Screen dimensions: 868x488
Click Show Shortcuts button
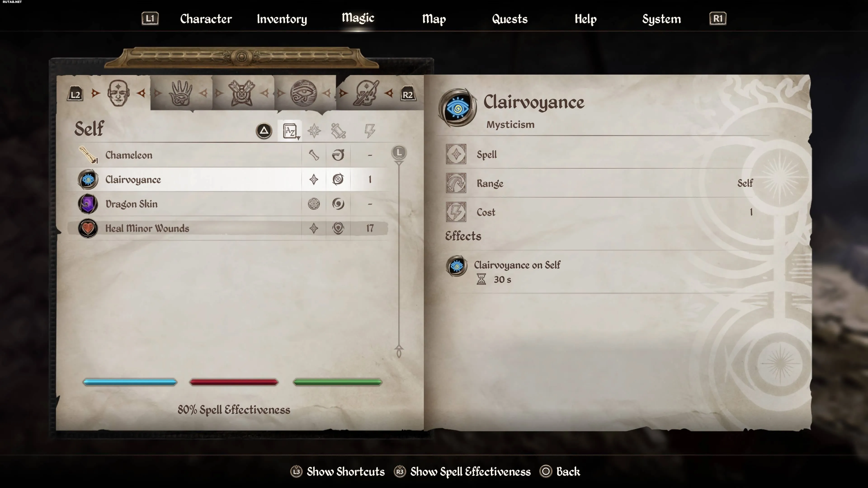point(338,472)
